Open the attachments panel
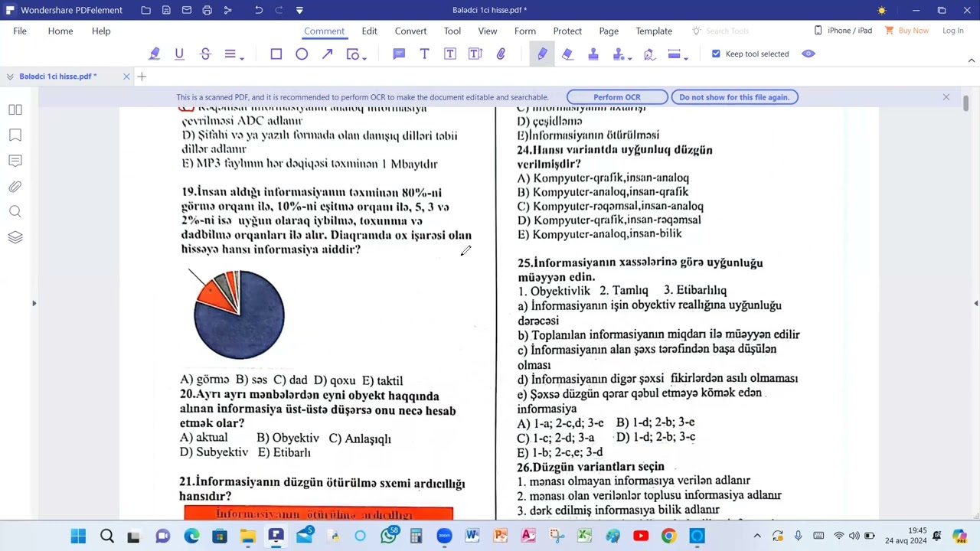 [15, 187]
